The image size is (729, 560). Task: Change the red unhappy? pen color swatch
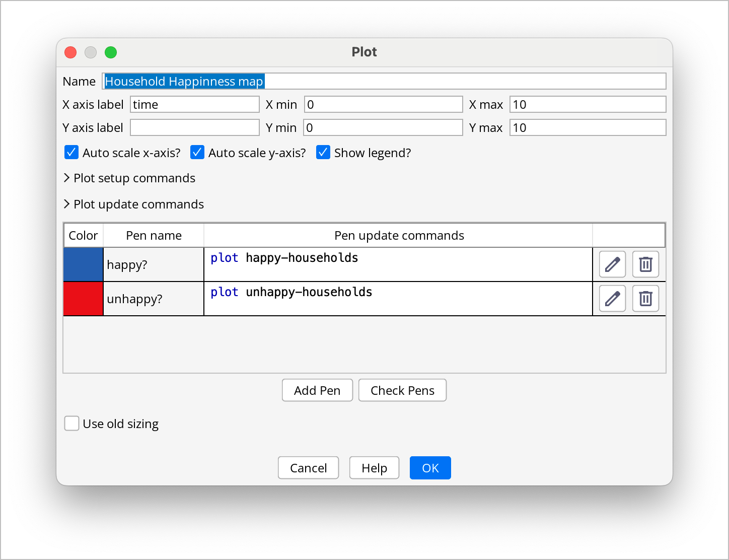pyautogui.click(x=84, y=299)
